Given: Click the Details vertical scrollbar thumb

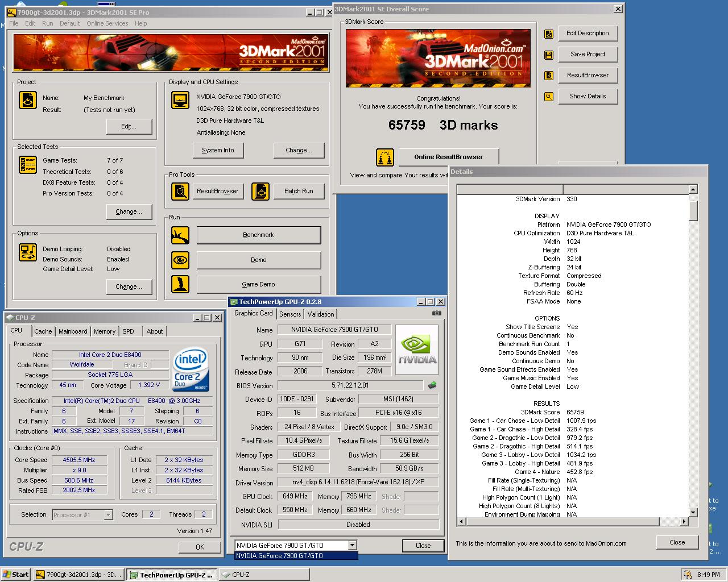Looking at the screenshot, I should point(693,210).
